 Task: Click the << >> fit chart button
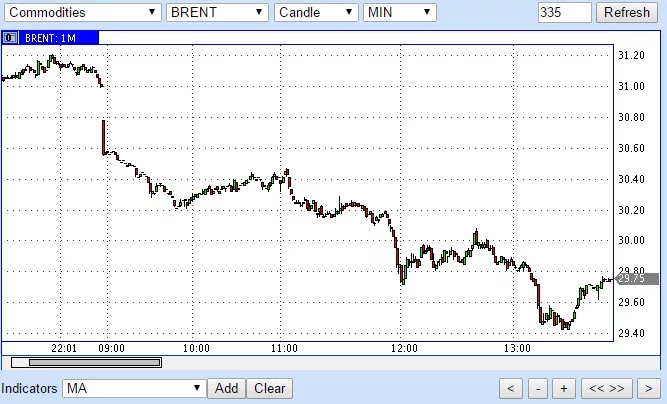[607, 388]
